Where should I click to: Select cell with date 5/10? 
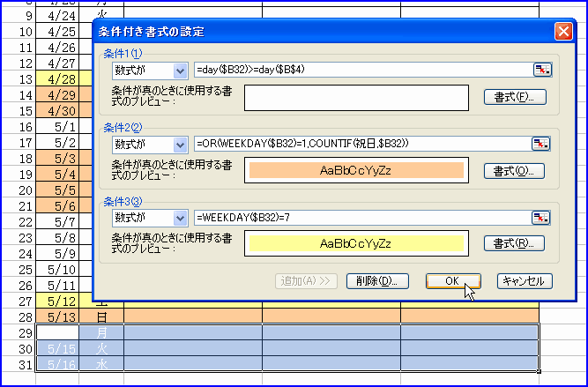click(x=57, y=270)
